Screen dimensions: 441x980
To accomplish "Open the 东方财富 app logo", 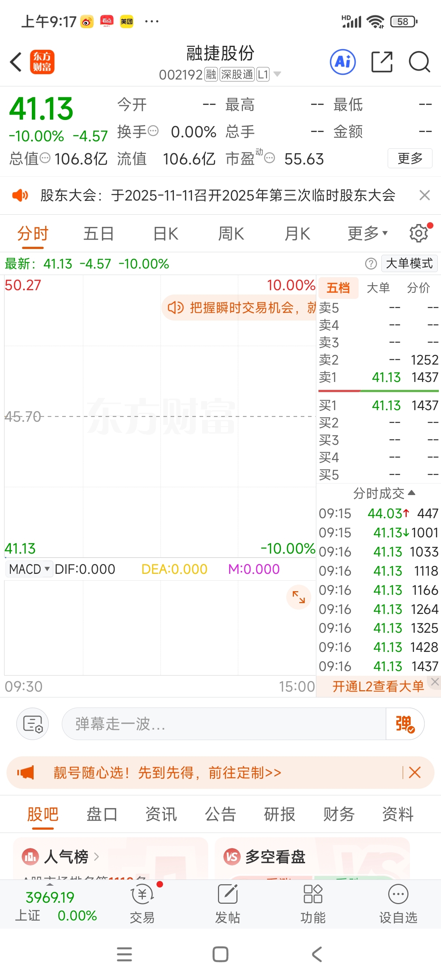I will 42,62.
